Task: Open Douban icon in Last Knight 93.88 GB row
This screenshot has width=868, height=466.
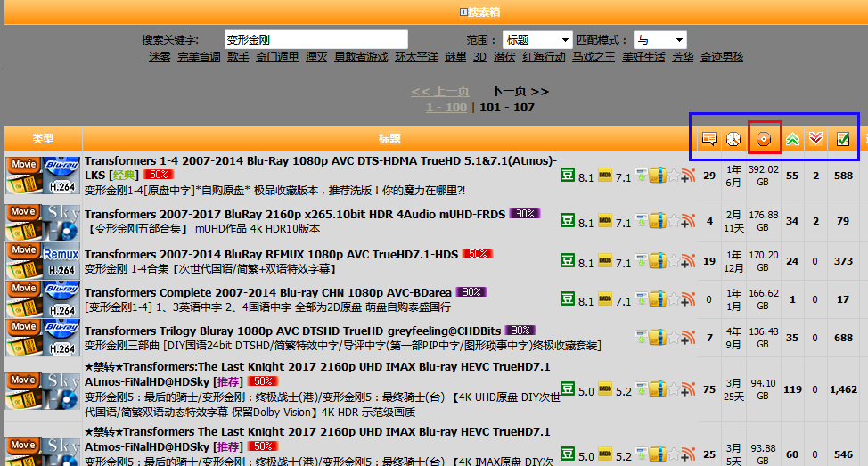Action: click(568, 454)
